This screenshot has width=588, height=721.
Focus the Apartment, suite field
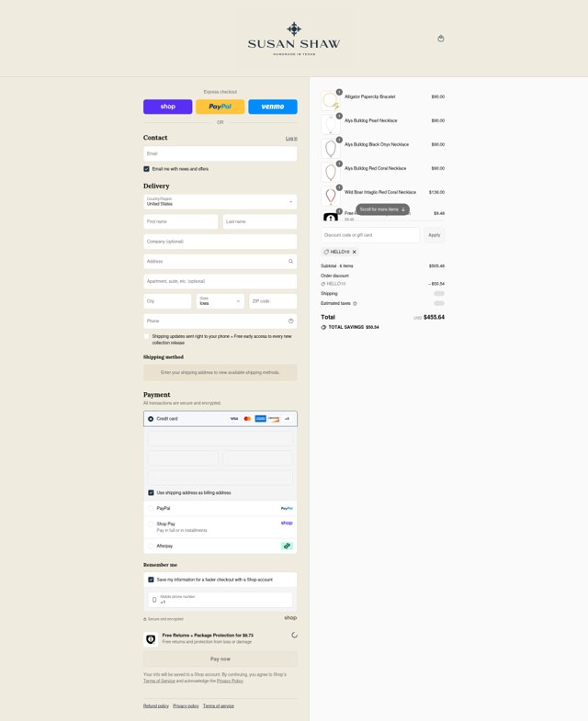pos(220,281)
